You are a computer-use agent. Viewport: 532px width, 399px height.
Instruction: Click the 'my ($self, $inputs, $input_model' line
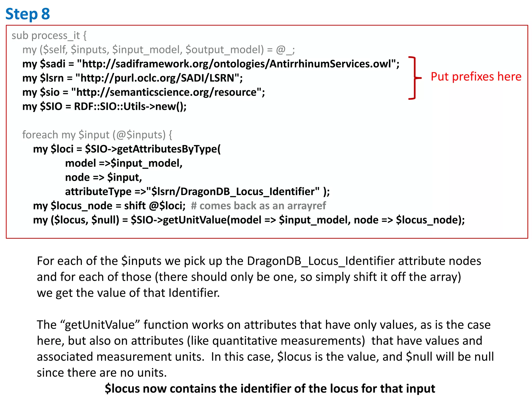(x=158, y=50)
